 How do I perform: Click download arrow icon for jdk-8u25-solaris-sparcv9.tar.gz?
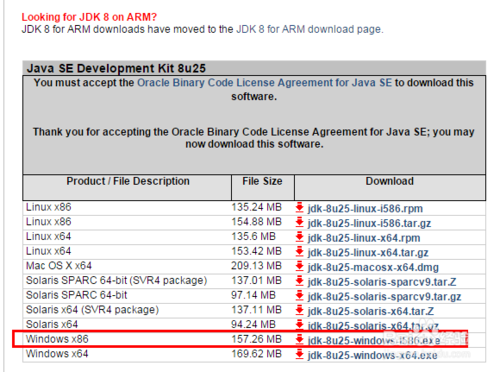[x=299, y=295]
